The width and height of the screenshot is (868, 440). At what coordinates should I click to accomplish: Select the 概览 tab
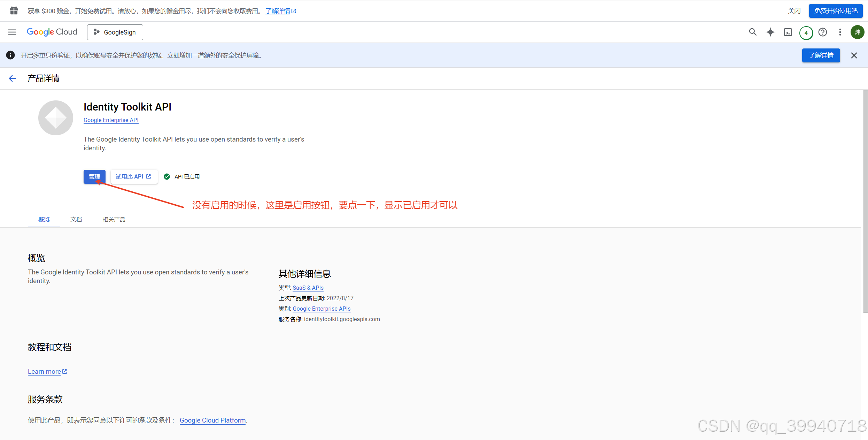(44, 219)
